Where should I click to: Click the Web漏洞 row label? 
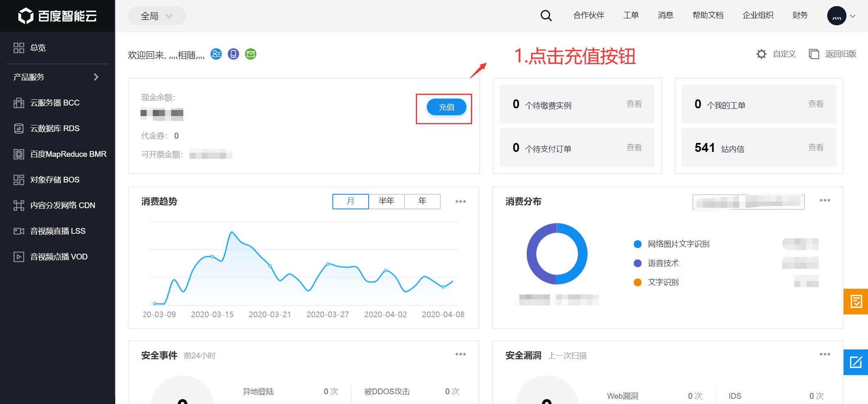[x=622, y=396]
